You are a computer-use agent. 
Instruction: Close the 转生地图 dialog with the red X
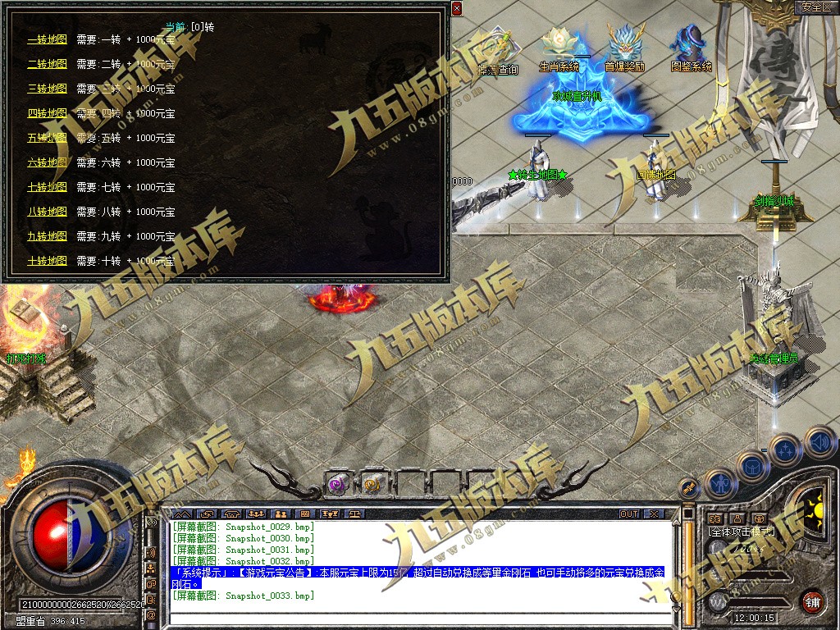point(456,8)
